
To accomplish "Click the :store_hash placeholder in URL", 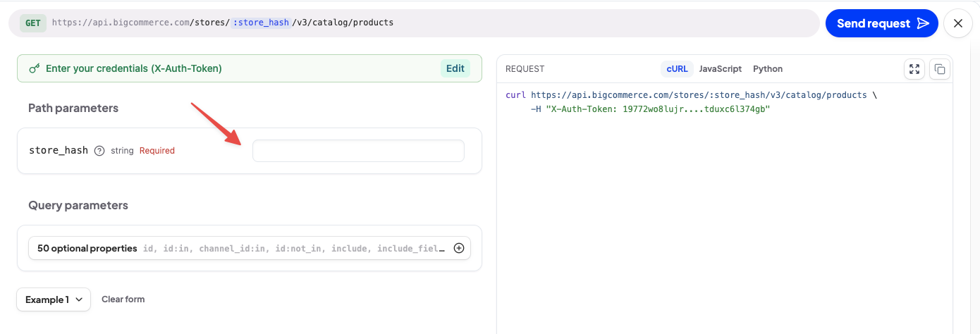I will click(261, 23).
